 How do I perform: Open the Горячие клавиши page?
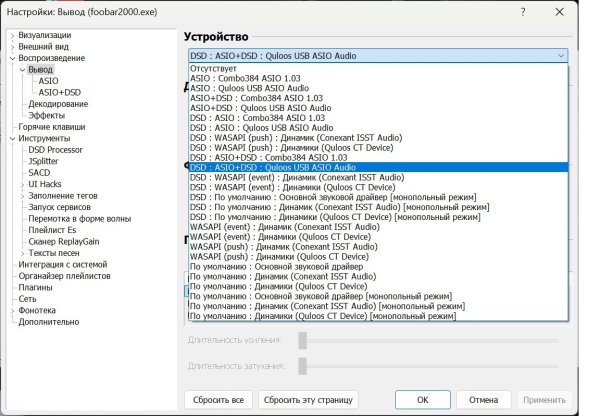pos(52,127)
